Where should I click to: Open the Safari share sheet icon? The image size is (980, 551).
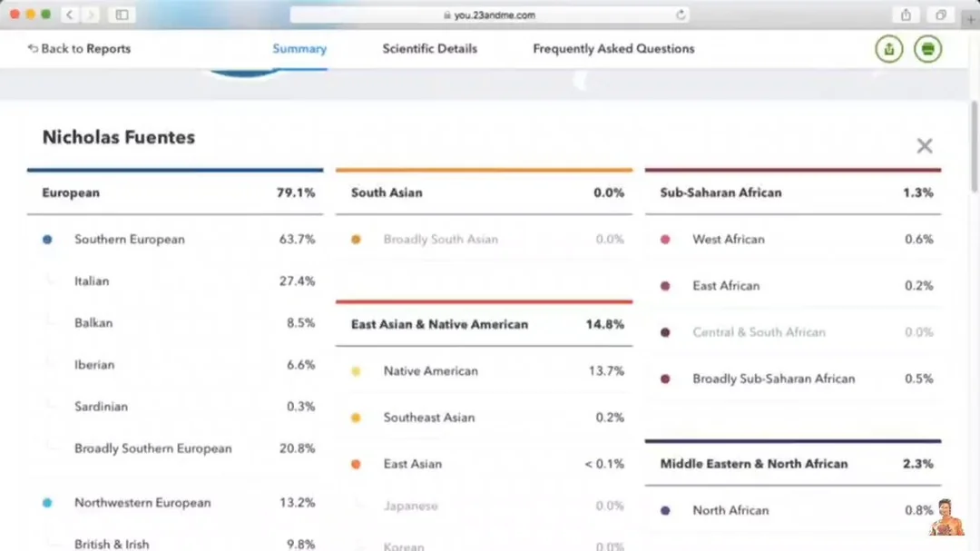[906, 15]
